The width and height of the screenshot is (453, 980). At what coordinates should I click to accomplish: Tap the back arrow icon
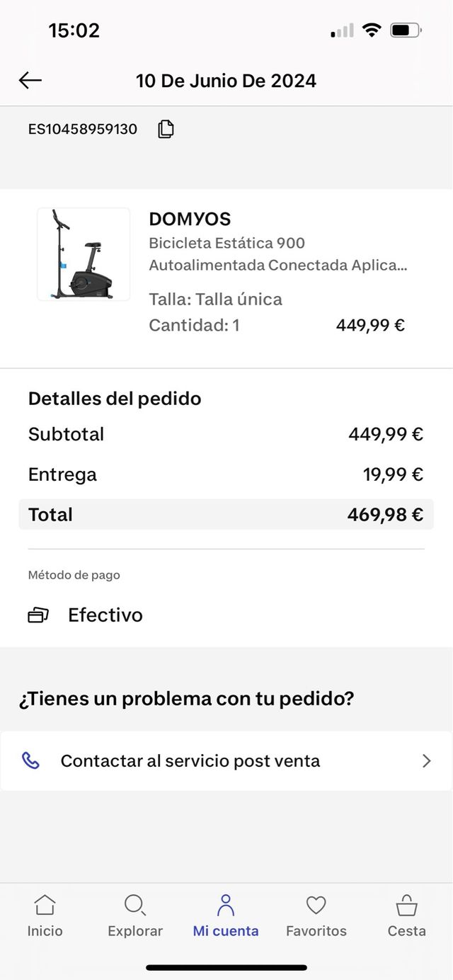coord(30,81)
